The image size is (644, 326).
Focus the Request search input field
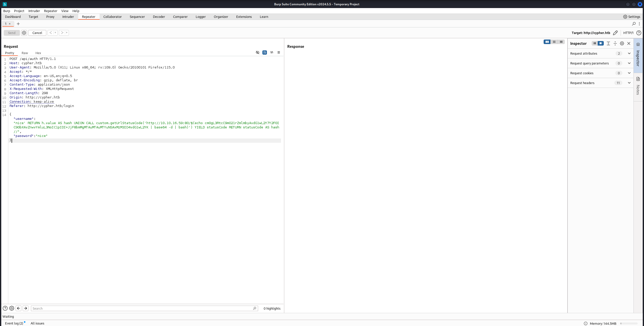(144, 308)
